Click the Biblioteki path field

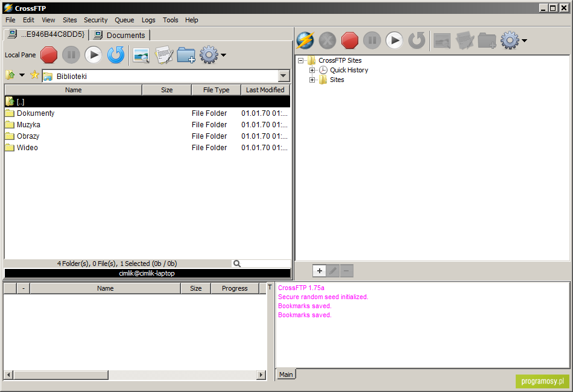(x=161, y=77)
